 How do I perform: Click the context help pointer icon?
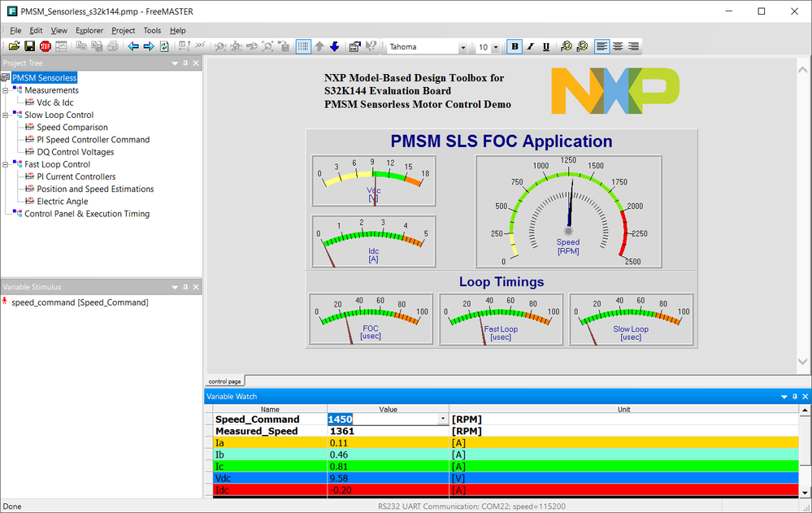[x=371, y=46]
